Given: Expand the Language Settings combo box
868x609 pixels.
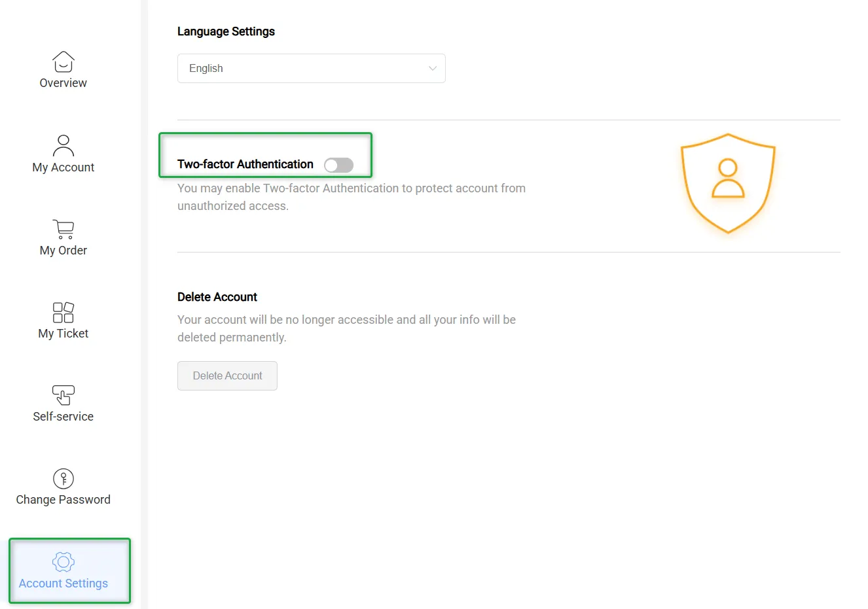Looking at the screenshot, I should click(x=311, y=68).
